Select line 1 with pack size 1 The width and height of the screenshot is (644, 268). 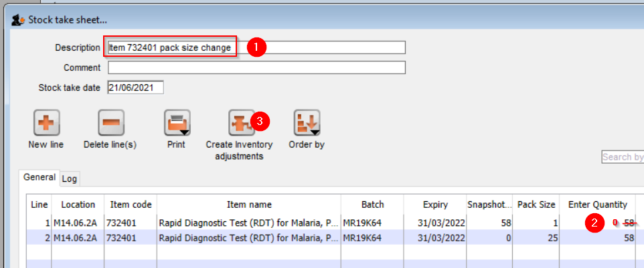click(x=248, y=222)
